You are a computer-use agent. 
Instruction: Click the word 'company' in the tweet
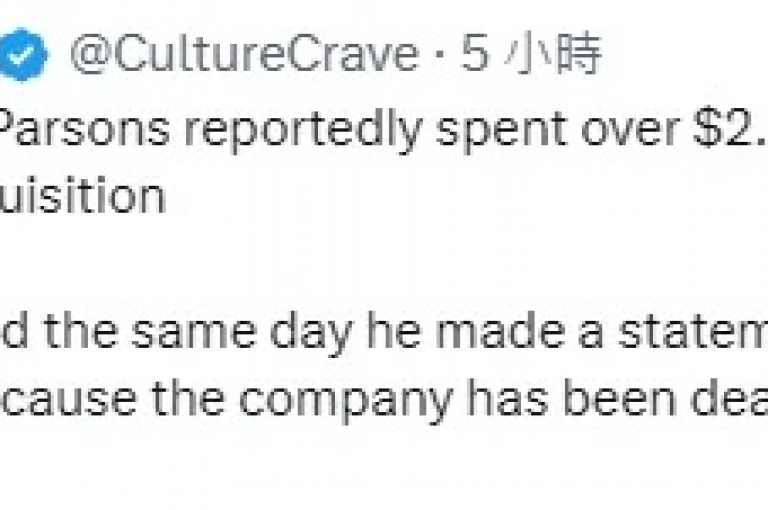(345, 404)
